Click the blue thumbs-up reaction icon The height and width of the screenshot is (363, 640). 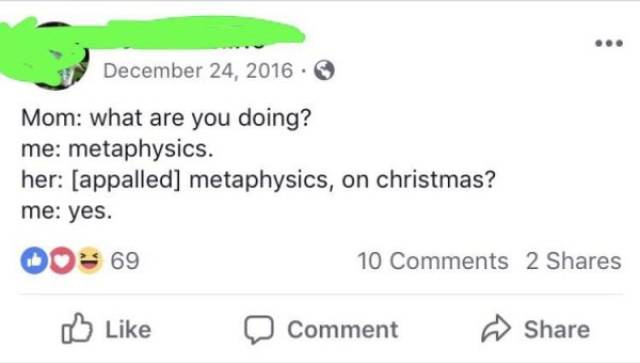coord(34,260)
